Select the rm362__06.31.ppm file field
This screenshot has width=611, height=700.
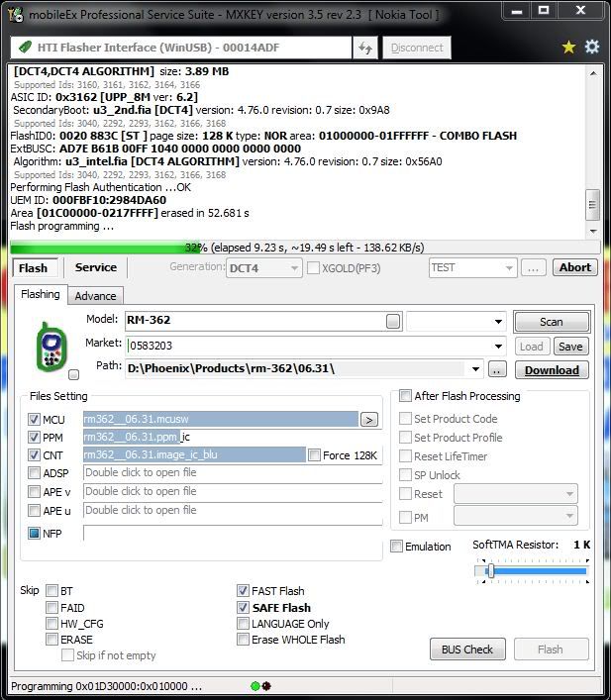(233, 437)
